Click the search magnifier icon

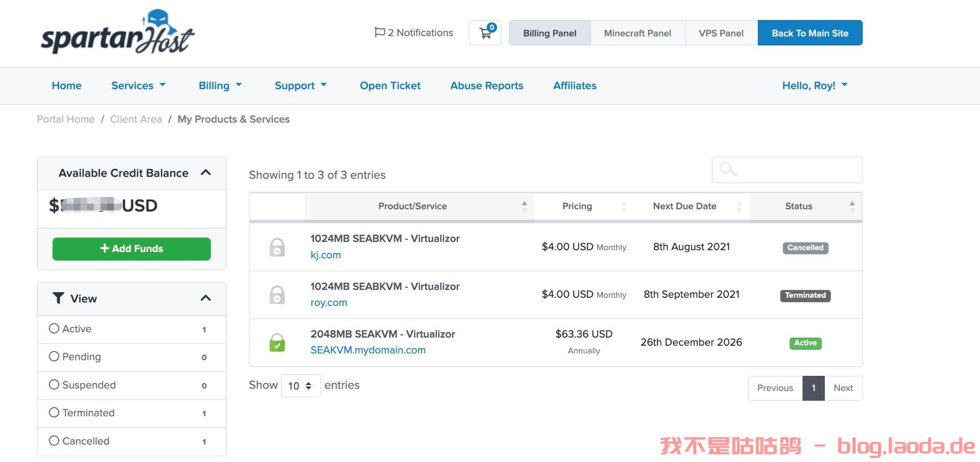coord(728,169)
